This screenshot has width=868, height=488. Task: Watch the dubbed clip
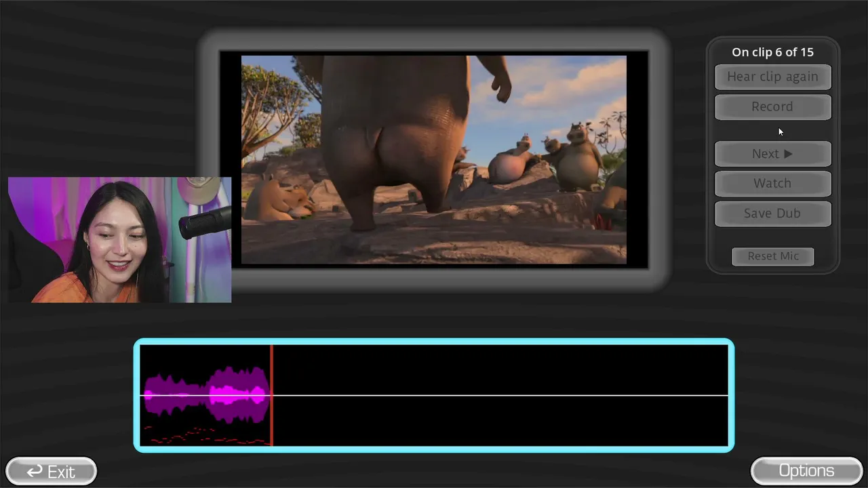[772, 183]
